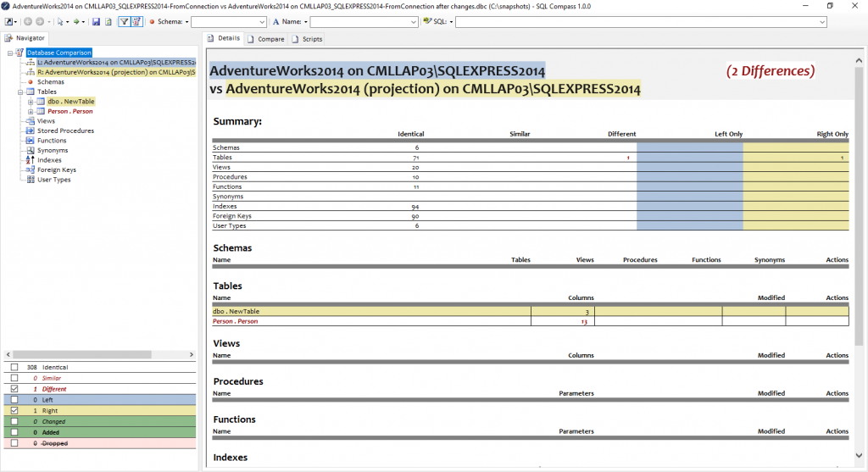868x472 pixels.
Task: Open the Scripts tab
Action: [307, 39]
